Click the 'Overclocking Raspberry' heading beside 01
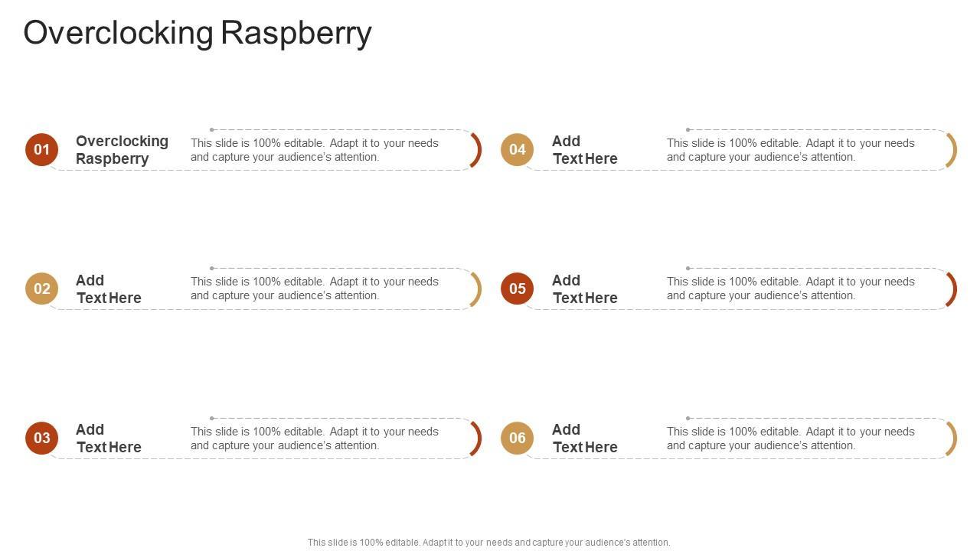Image resolution: width=980 pixels, height=551 pixels. point(122,150)
